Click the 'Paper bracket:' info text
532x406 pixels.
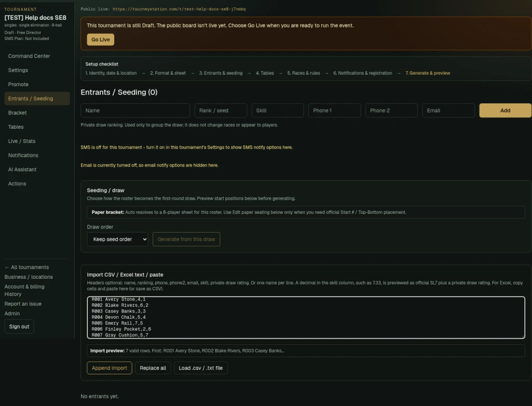click(x=249, y=212)
